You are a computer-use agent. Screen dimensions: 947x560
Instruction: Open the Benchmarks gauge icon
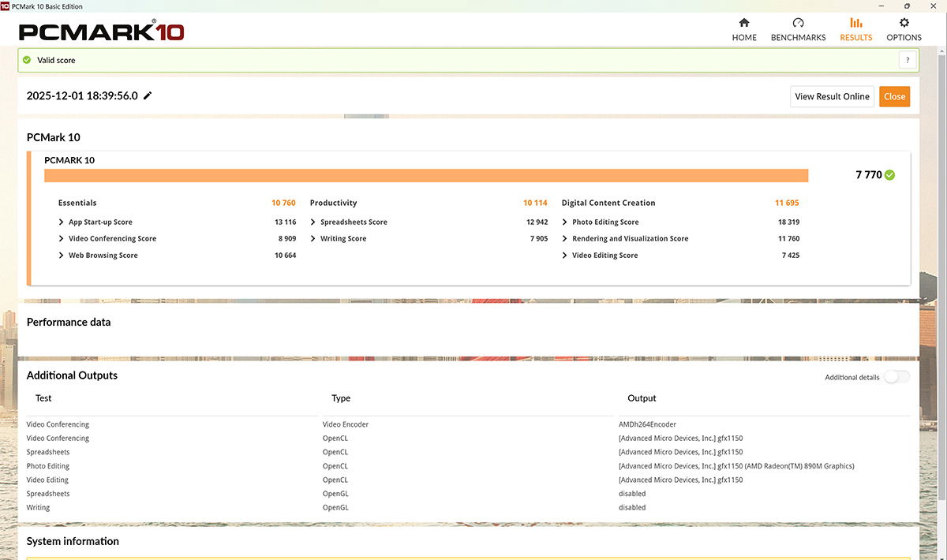pos(798,23)
